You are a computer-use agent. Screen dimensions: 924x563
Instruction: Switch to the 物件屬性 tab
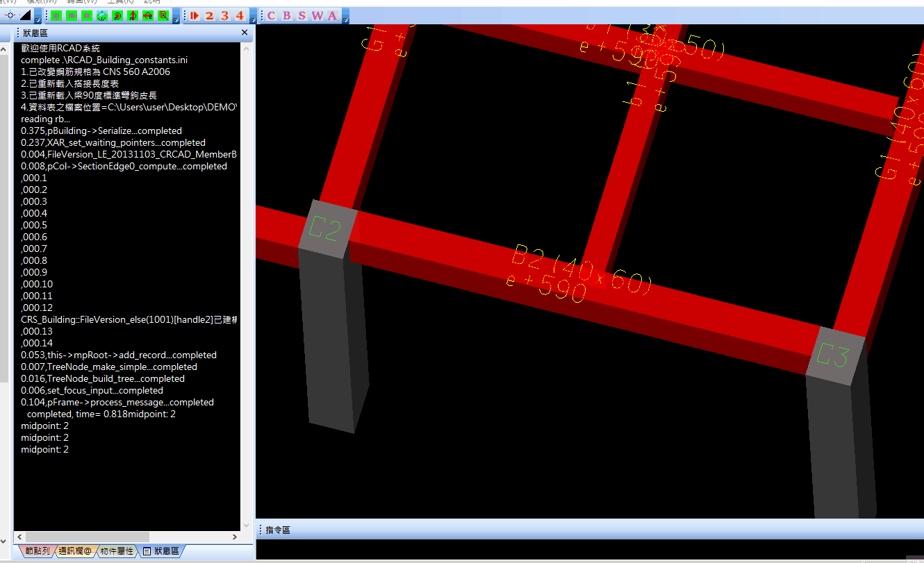[x=116, y=551]
